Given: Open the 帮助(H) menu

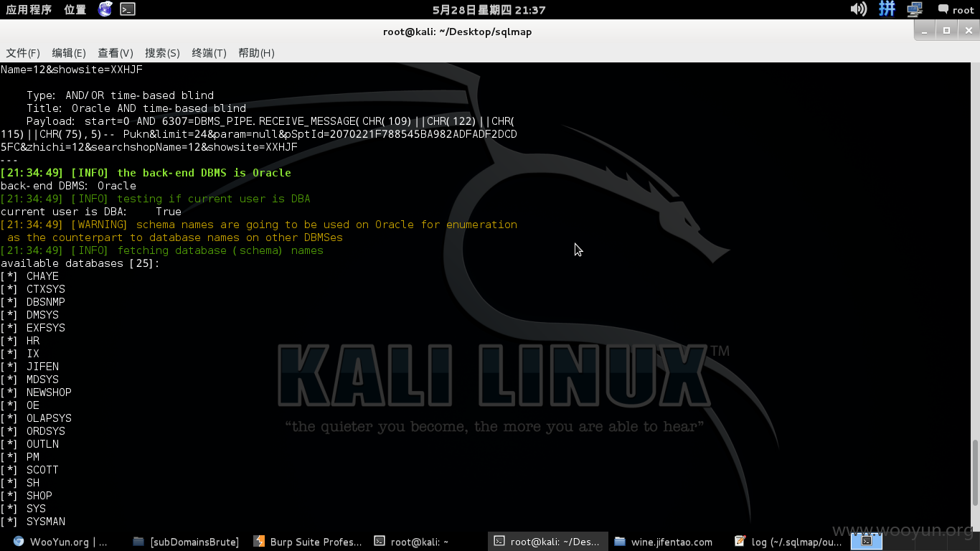Looking at the screenshot, I should [x=256, y=53].
